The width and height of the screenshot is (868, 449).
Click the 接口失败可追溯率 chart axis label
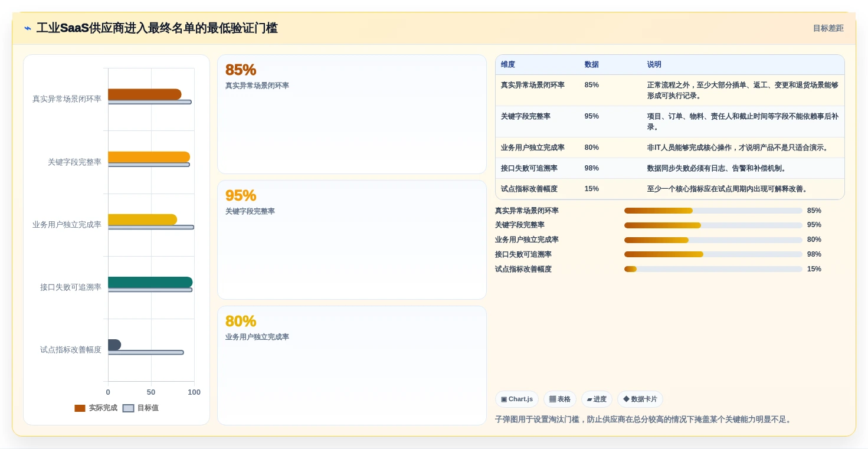pyautogui.click(x=71, y=287)
